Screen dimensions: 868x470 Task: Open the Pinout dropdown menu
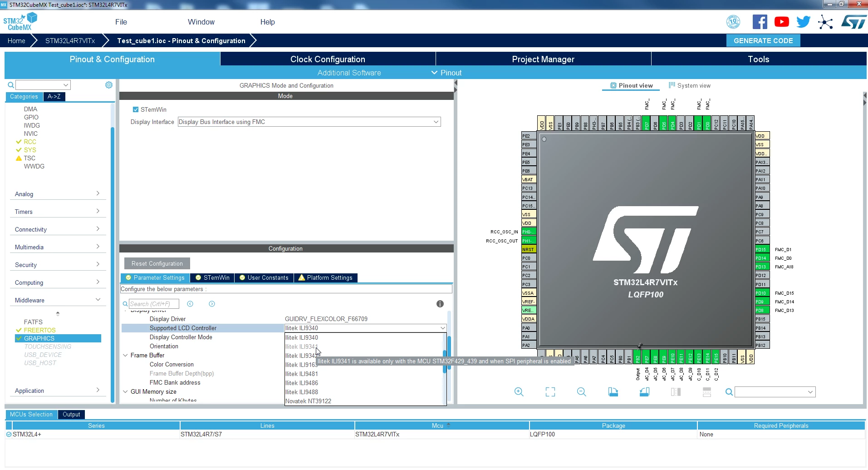446,73
